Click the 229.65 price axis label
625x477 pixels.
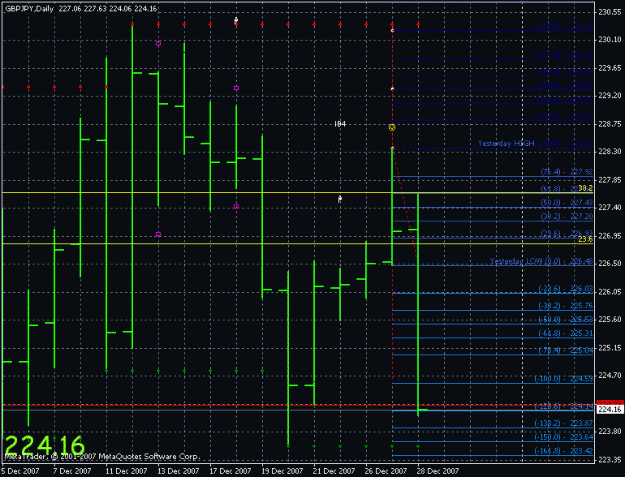[x=610, y=68]
